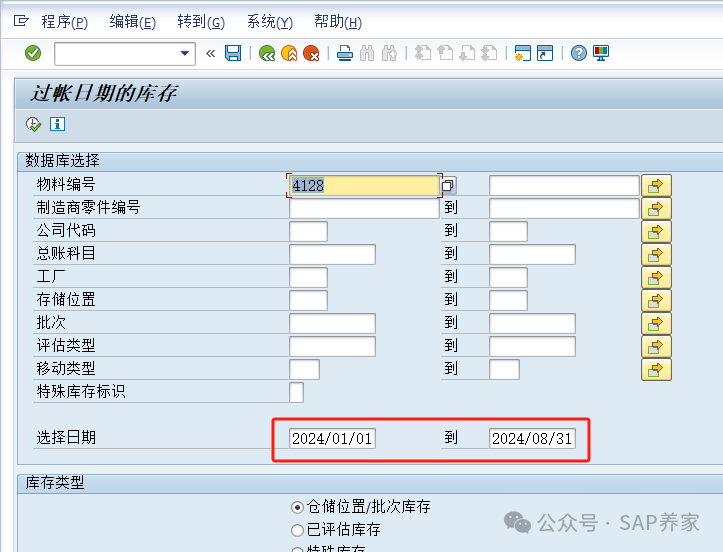Viewport: 723px width, 552px height.
Task: Click the 总账科目 to field
Action: tap(532, 255)
